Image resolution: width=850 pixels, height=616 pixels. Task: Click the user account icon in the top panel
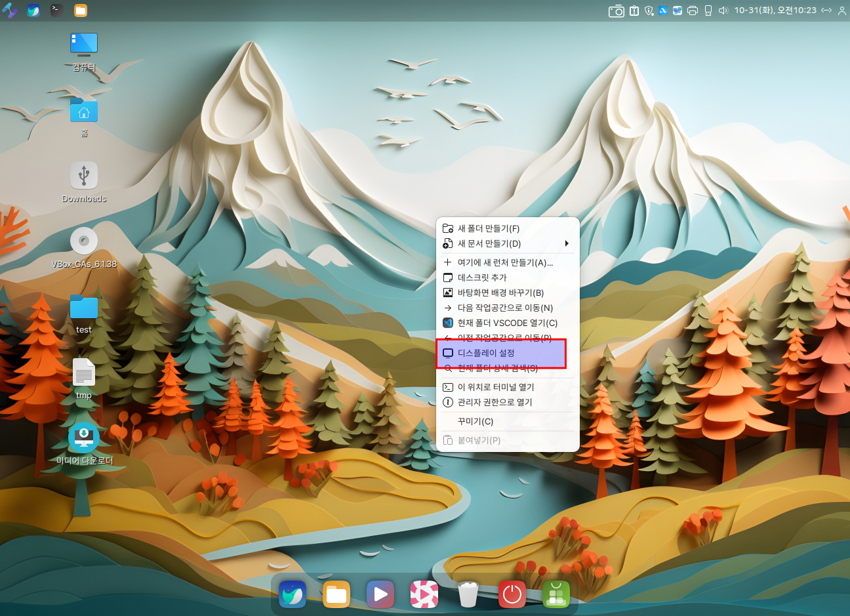(842, 10)
